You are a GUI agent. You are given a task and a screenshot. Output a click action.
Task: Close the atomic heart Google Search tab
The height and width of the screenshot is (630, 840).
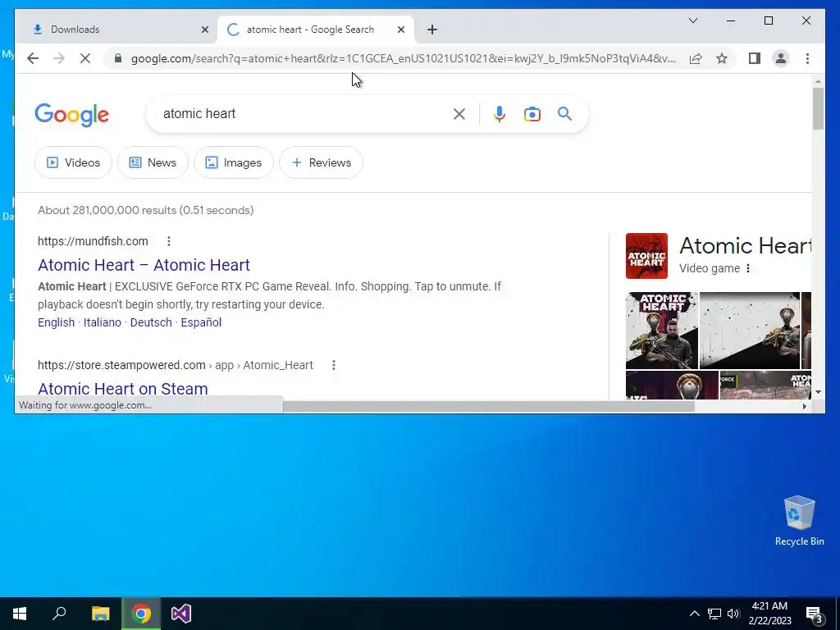pyautogui.click(x=400, y=30)
